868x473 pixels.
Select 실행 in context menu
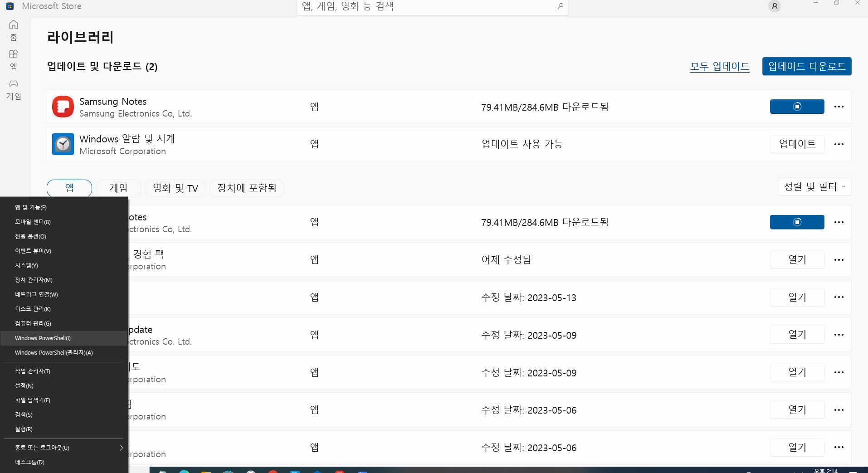pos(64,429)
